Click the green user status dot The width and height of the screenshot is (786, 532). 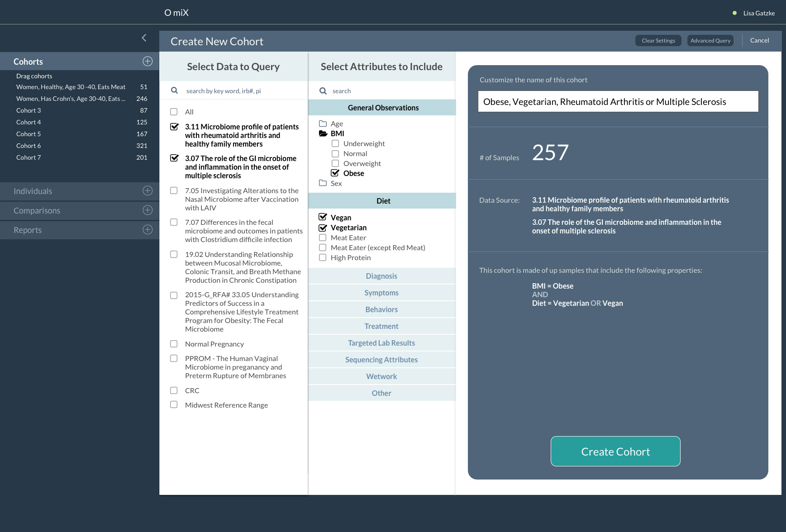(x=734, y=13)
